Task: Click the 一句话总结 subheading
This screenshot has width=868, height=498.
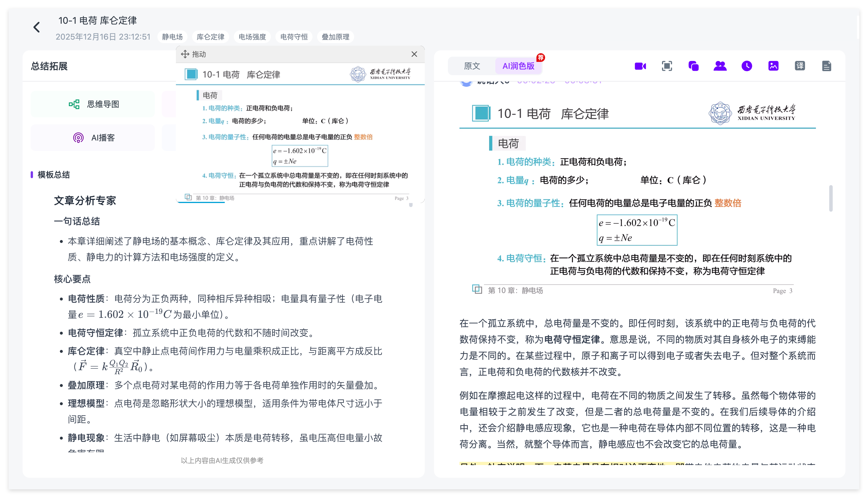Action: click(77, 221)
